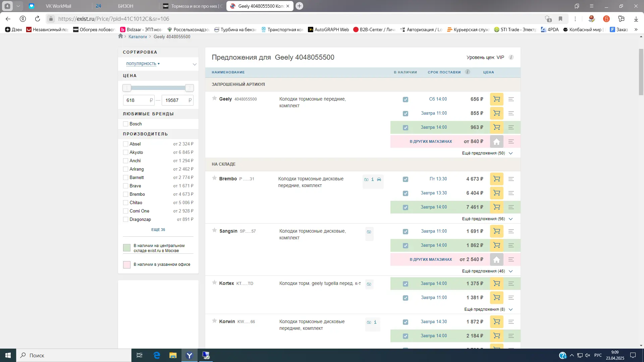Check the Absel manufacturer filter
644x362 pixels.
coord(125,144)
